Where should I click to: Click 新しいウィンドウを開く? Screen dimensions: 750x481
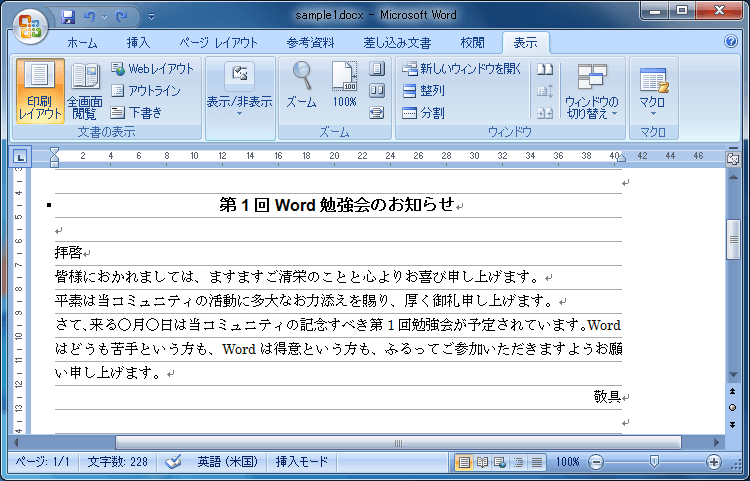point(461,69)
